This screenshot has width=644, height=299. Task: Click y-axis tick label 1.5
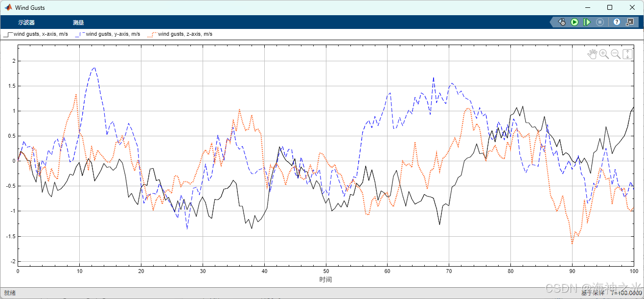click(x=11, y=86)
